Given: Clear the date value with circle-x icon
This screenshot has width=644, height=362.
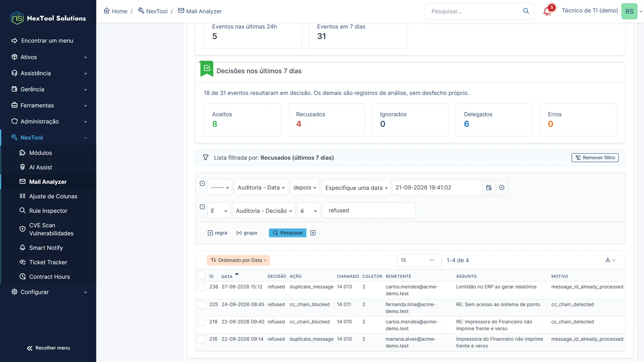Looking at the screenshot, I should click(x=502, y=187).
